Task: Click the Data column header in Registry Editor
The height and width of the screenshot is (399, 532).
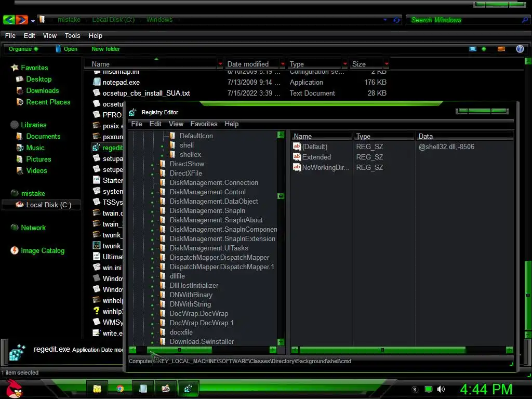Action: [464, 136]
